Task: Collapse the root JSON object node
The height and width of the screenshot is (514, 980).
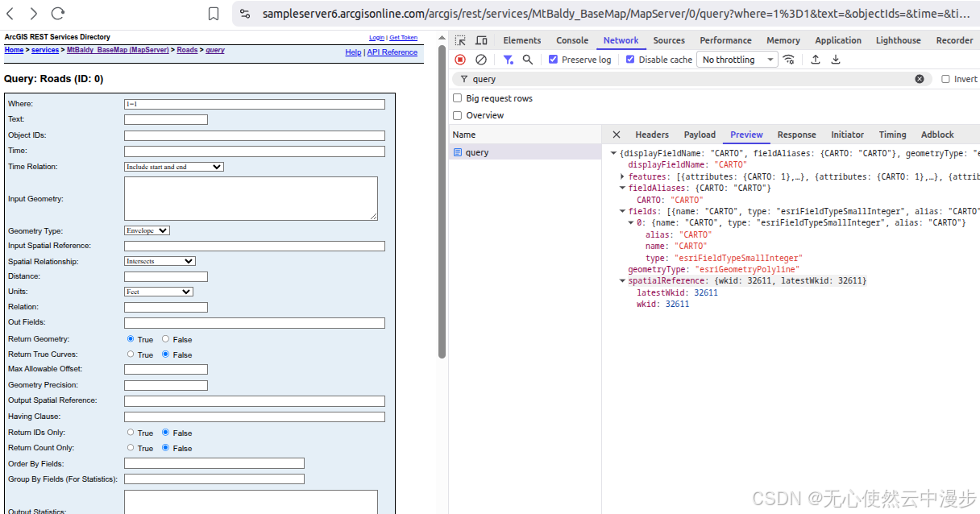Action: [614, 153]
